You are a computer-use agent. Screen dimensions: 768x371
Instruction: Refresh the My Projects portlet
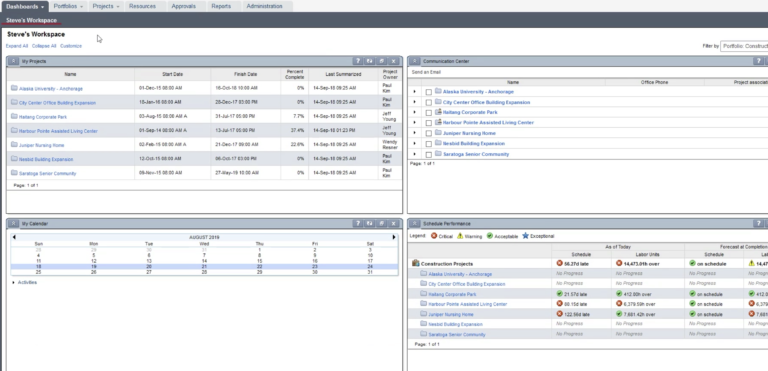tap(370, 61)
